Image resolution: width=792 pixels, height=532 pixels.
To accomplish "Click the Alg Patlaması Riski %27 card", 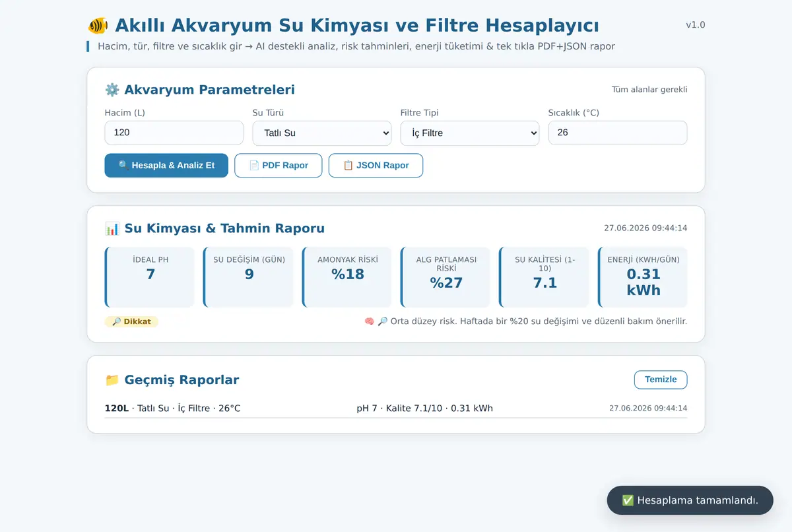I will coord(445,277).
